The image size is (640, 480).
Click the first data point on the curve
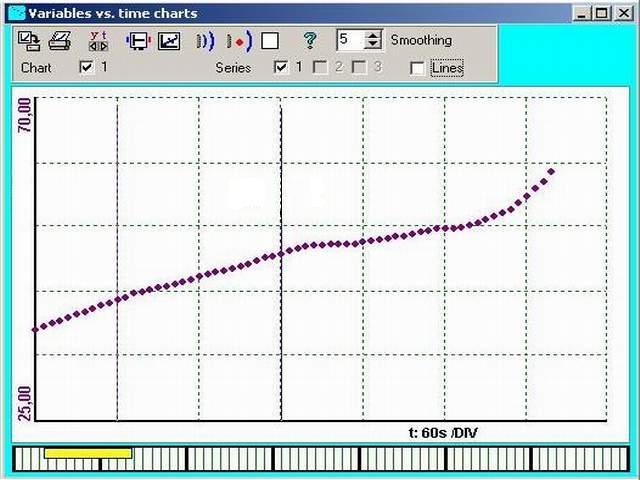tap(36, 329)
